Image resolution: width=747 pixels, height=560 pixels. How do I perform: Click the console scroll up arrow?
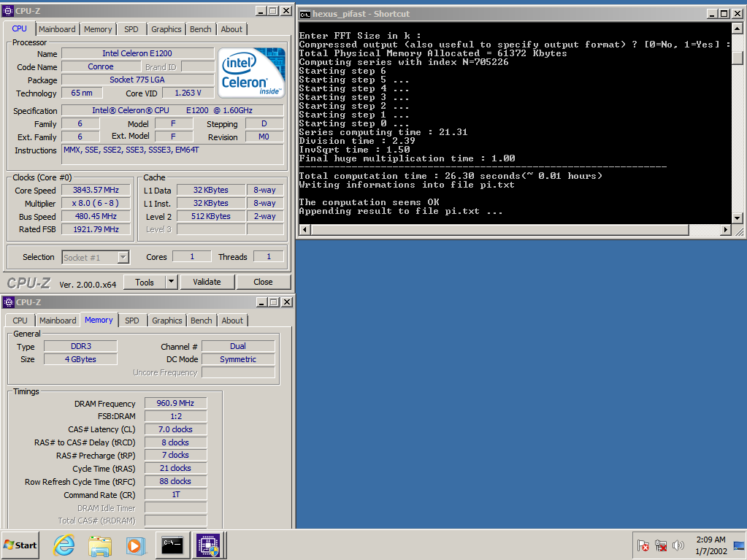coord(737,28)
